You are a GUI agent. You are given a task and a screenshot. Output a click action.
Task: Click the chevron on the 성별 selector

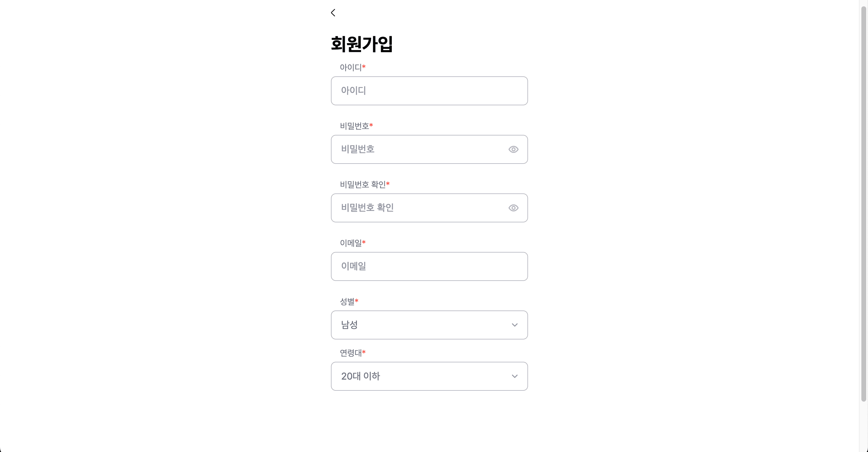click(x=514, y=325)
